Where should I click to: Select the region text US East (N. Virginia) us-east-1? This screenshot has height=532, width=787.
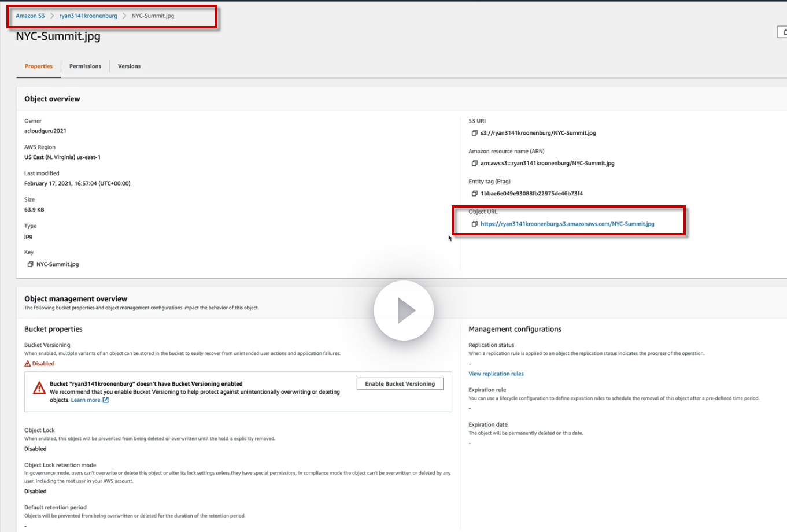(62, 157)
